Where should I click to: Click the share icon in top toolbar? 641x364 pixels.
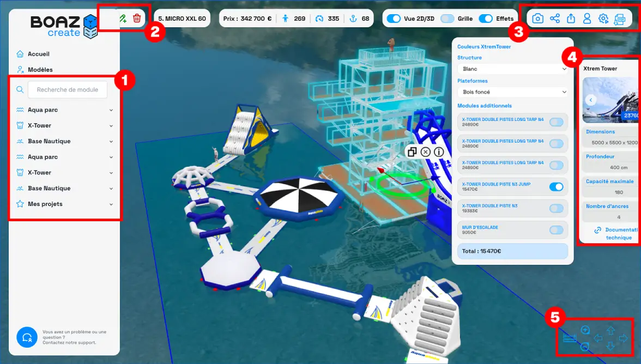point(555,19)
